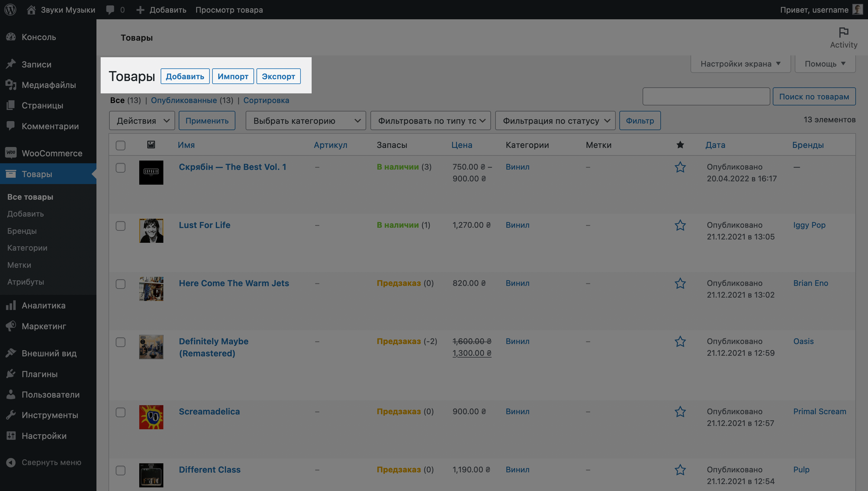Click the Инструменты wrench icon

(x=11, y=415)
